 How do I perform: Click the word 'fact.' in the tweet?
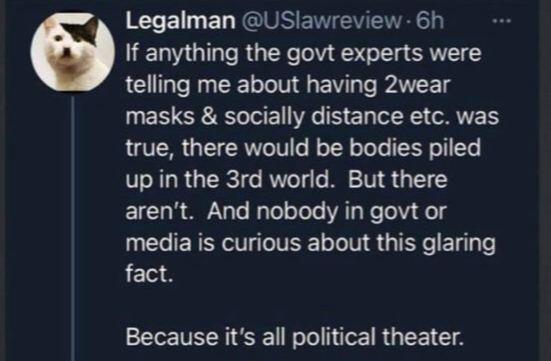pos(150,273)
